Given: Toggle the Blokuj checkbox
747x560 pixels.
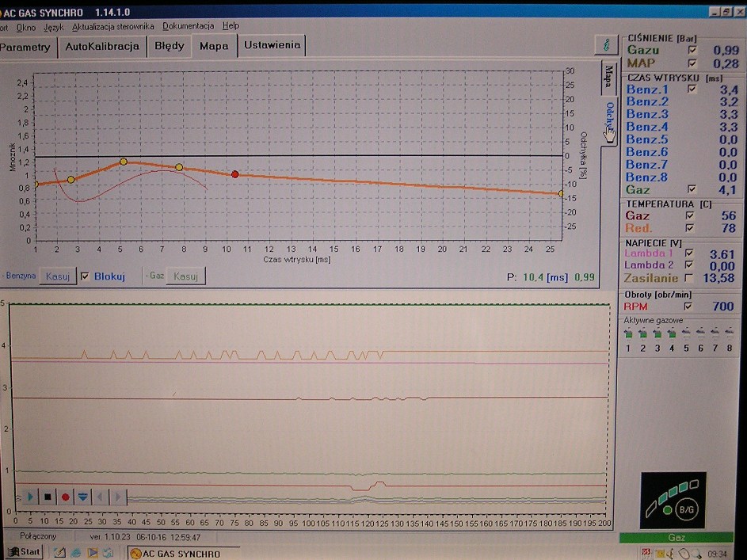Looking at the screenshot, I should point(86,276).
